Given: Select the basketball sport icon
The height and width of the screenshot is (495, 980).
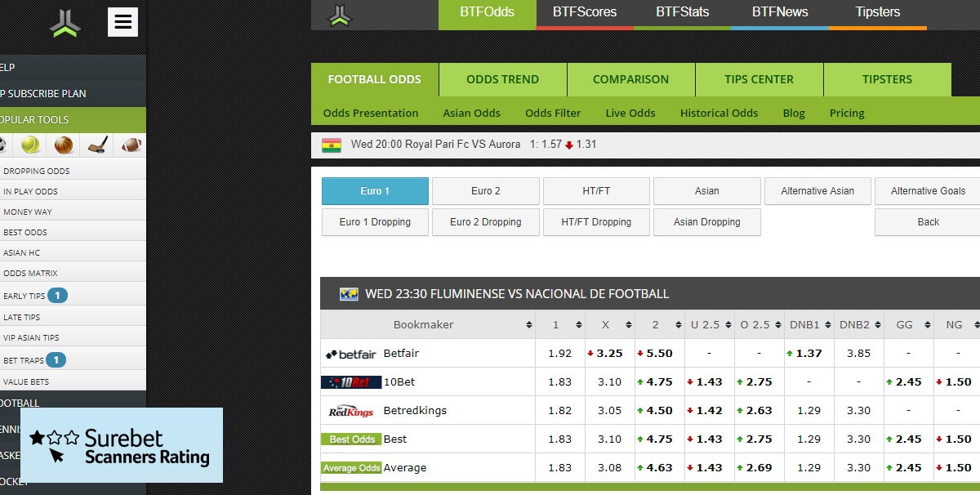Looking at the screenshot, I should [64, 145].
